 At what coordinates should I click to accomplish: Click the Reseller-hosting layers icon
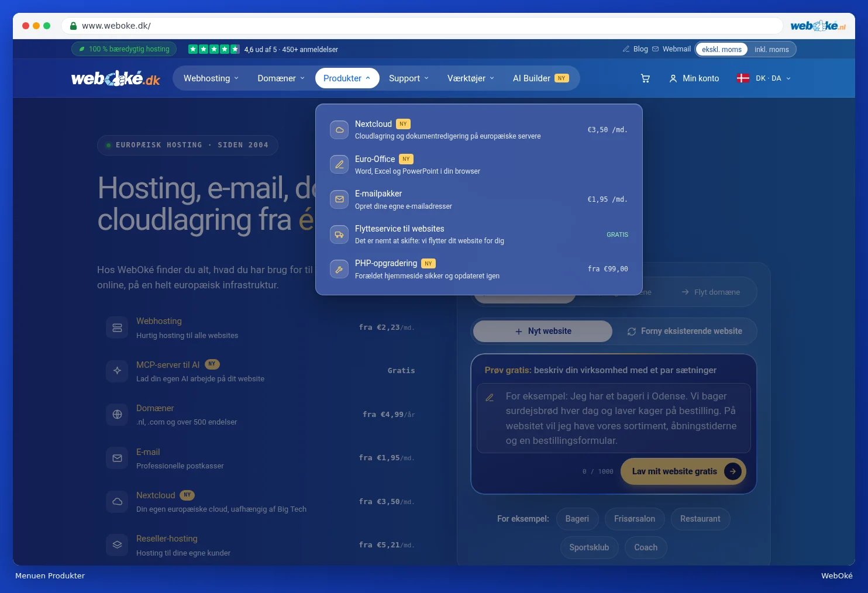point(117,545)
